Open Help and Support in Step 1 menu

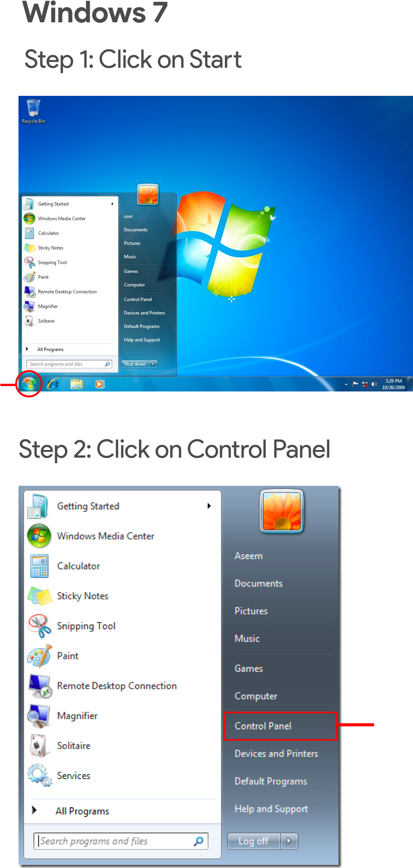(142, 340)
